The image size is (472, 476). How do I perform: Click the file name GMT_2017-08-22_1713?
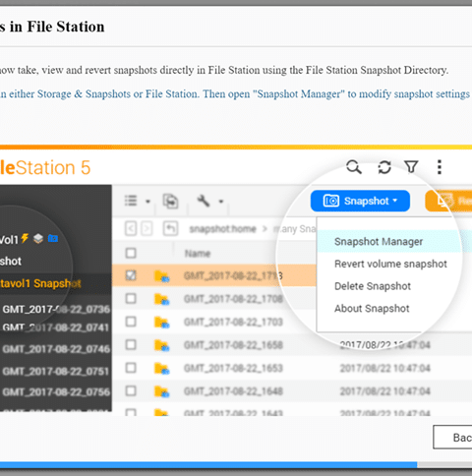pyautogui.click(x=233, y=275)
